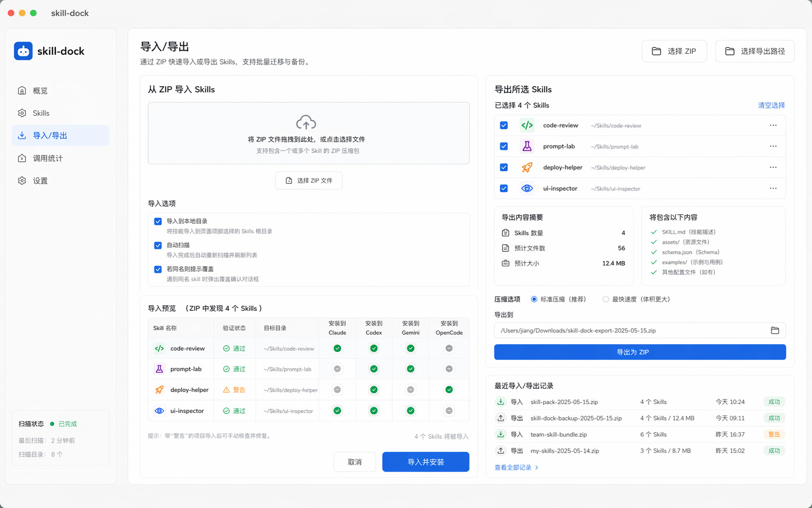Click the folder icon in export path field
This screenshot has width=812, height=508.
[775, 330]
